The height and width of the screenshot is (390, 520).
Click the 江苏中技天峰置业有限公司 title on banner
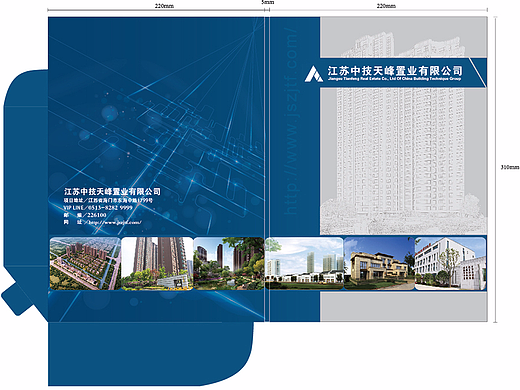click(x=395, y=71)
